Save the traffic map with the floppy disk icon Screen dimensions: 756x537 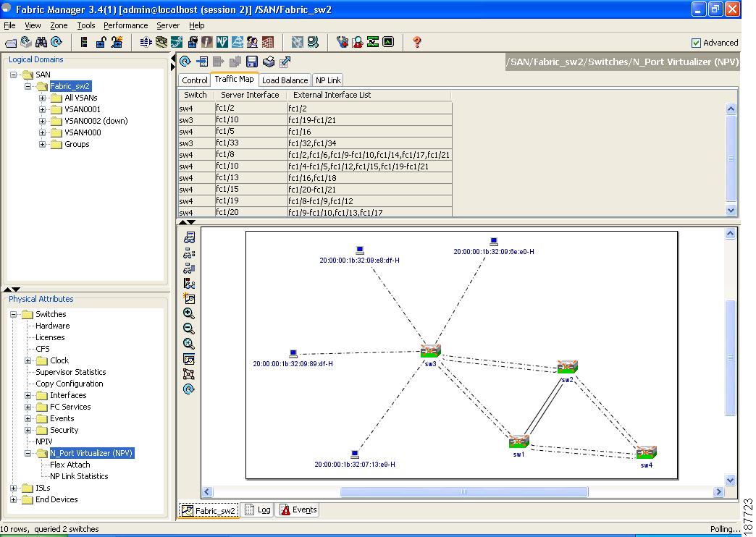click(251, 61)
